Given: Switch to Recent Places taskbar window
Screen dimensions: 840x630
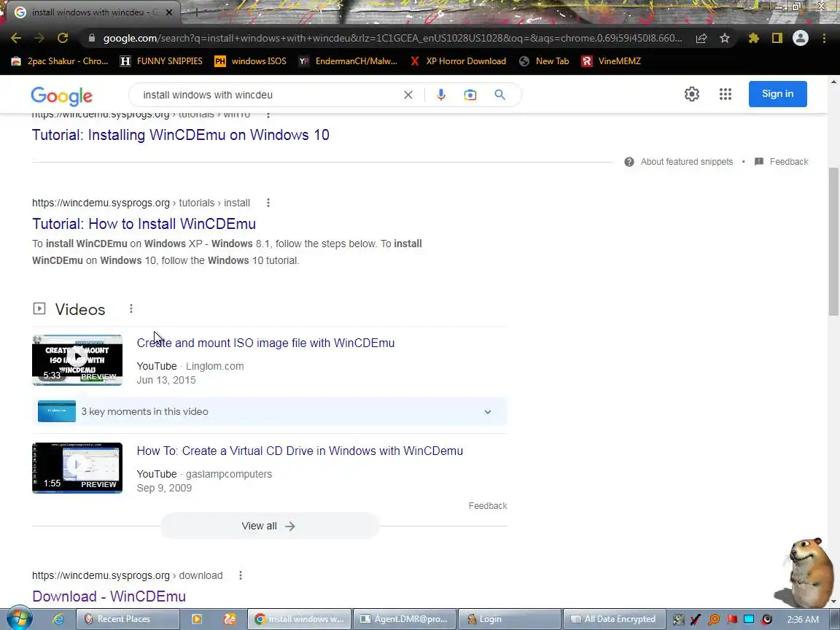Looking at the screenshot, I should [128, 619].
